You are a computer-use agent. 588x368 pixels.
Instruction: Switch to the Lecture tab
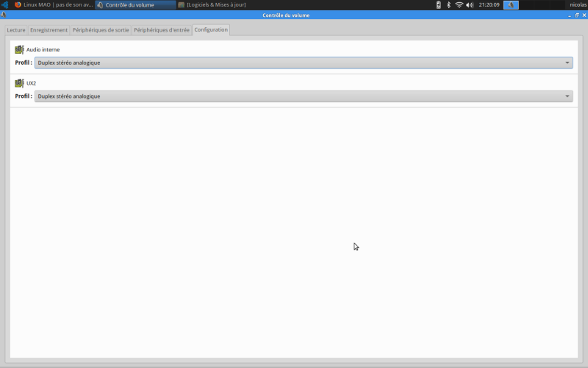pos(16,30)
